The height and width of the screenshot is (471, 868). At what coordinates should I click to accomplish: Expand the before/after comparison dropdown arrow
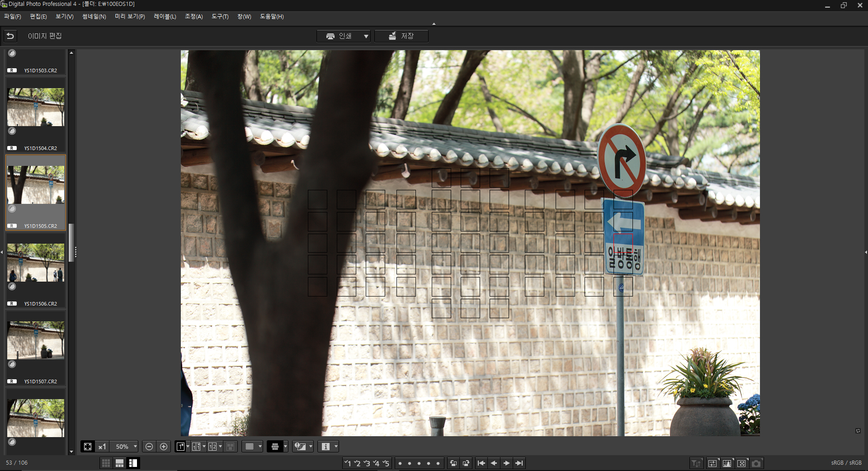(x=204, y=447)
